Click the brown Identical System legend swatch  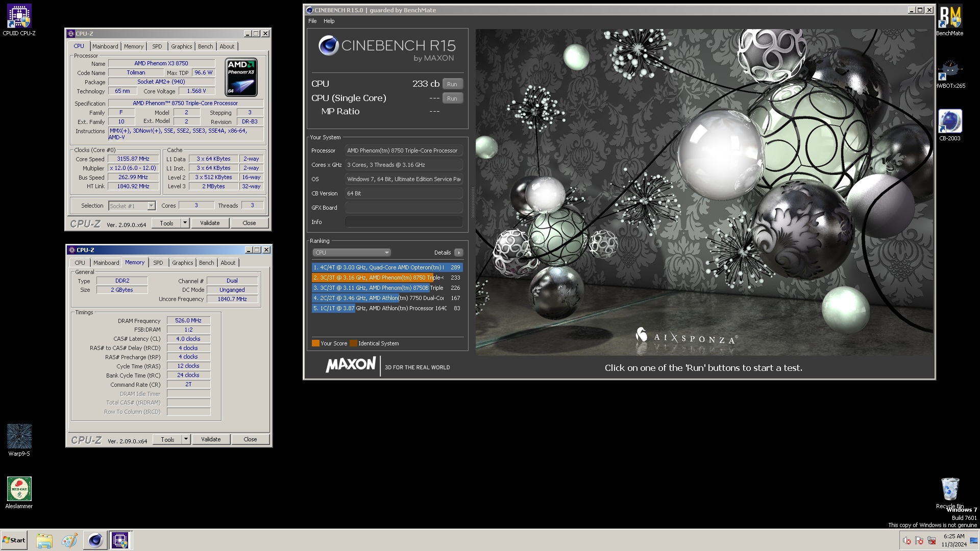(x=353, y=343)
